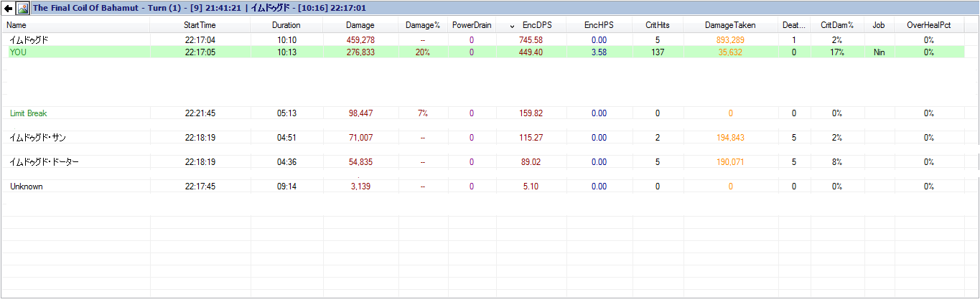Click the 7% Damage% value

point(422,113)
